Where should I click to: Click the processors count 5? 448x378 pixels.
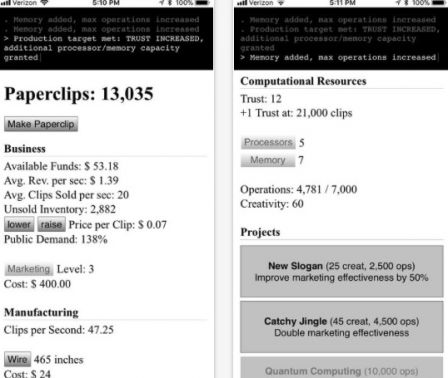pos(302,143)
